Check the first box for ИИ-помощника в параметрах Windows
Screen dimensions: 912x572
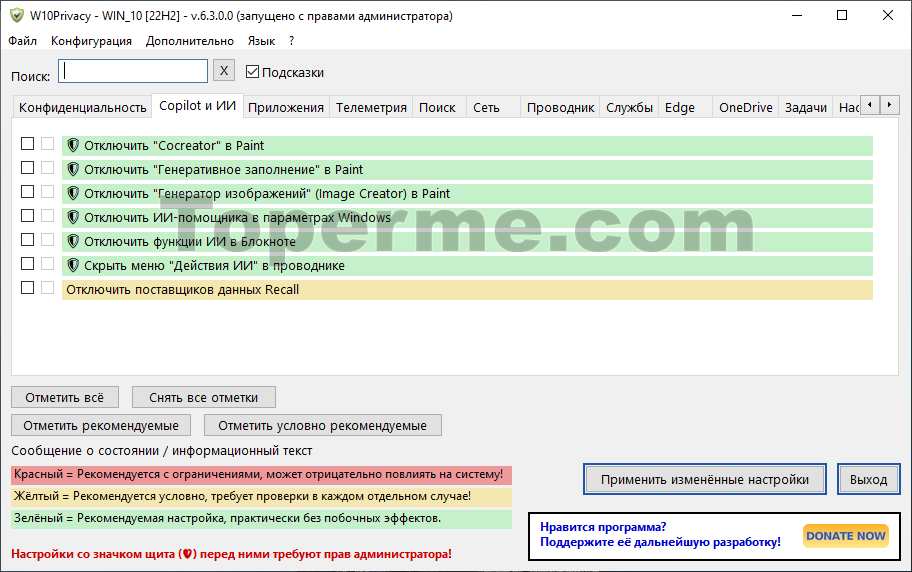click(27, 215)
